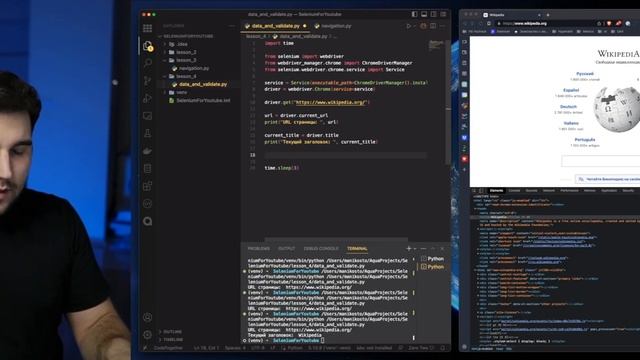Select the second highlighted Python terminal instance
640x360 pixels.
pos(433,267)
